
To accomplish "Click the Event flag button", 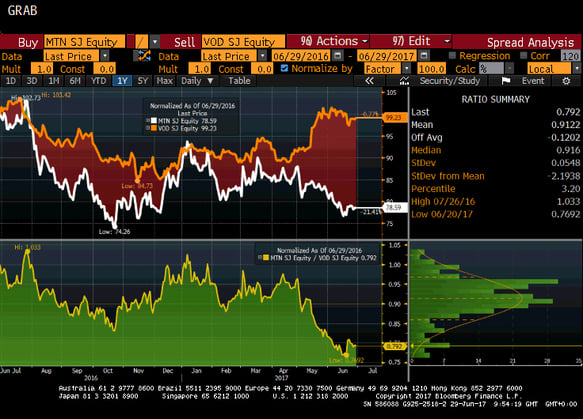I will [x=523, y=81].
